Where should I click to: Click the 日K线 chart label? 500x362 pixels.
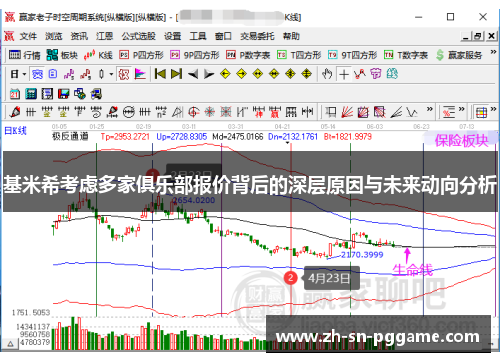point(15,131)
